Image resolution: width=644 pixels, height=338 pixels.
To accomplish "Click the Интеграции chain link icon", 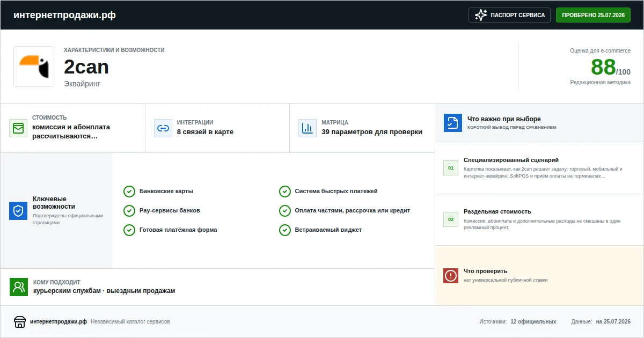I will pos(163,128).
